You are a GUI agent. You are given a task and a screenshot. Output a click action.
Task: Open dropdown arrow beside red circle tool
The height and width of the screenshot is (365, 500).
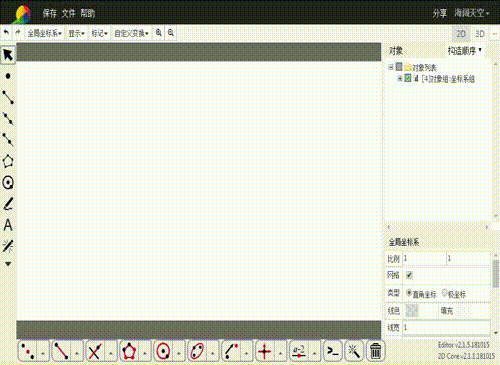[179, 352]
